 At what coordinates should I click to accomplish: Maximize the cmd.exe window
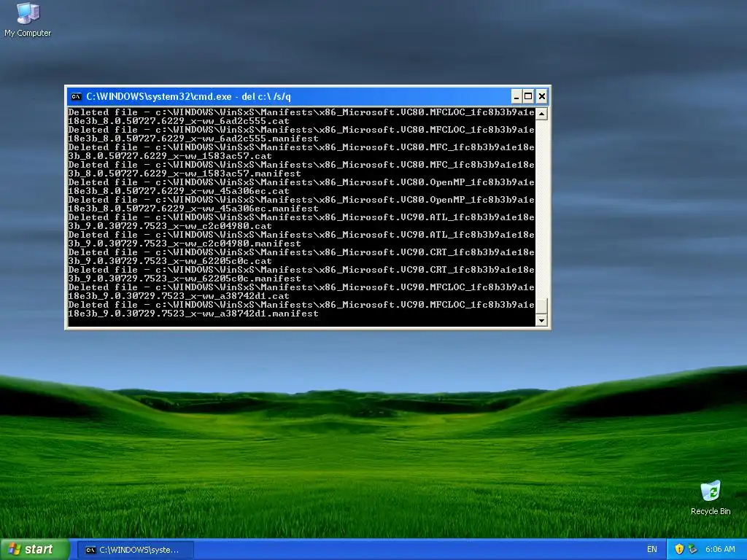tap(528, 97)
